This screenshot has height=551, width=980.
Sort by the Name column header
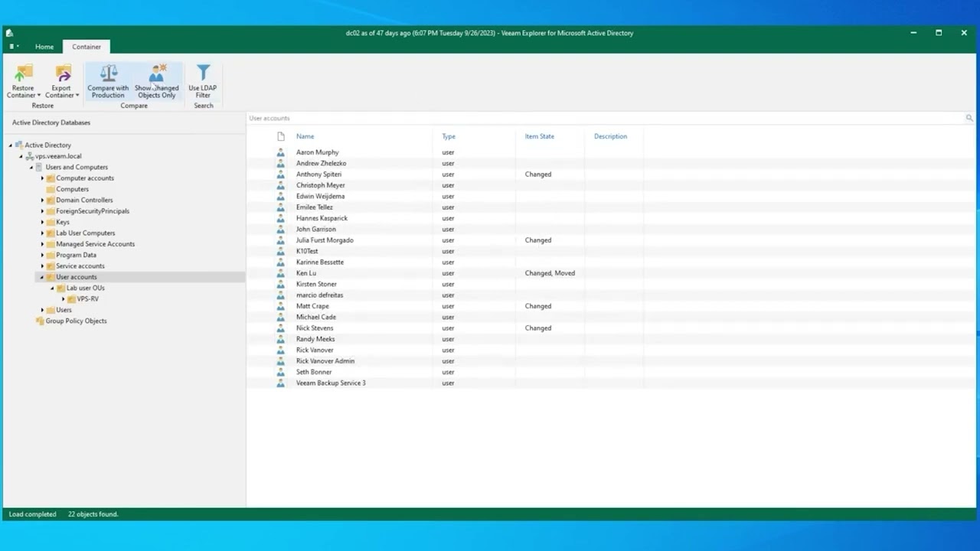click(305, 136)
